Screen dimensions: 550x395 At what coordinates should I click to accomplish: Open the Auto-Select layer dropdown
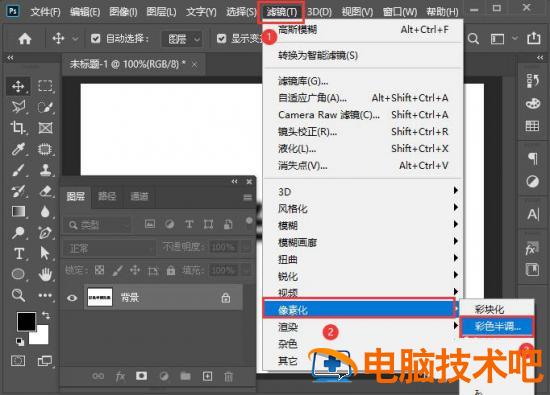(181, 39)
